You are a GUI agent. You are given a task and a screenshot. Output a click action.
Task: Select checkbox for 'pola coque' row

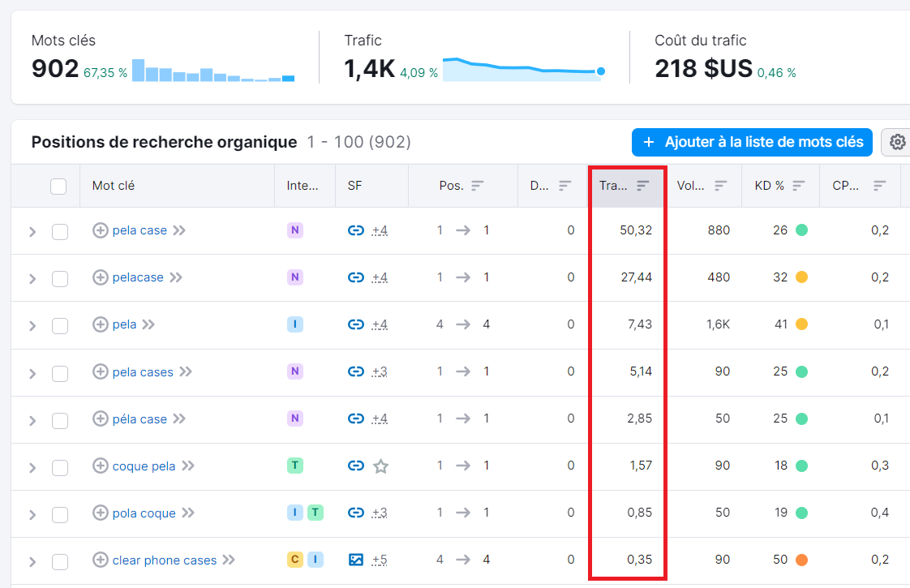(60, 514)
